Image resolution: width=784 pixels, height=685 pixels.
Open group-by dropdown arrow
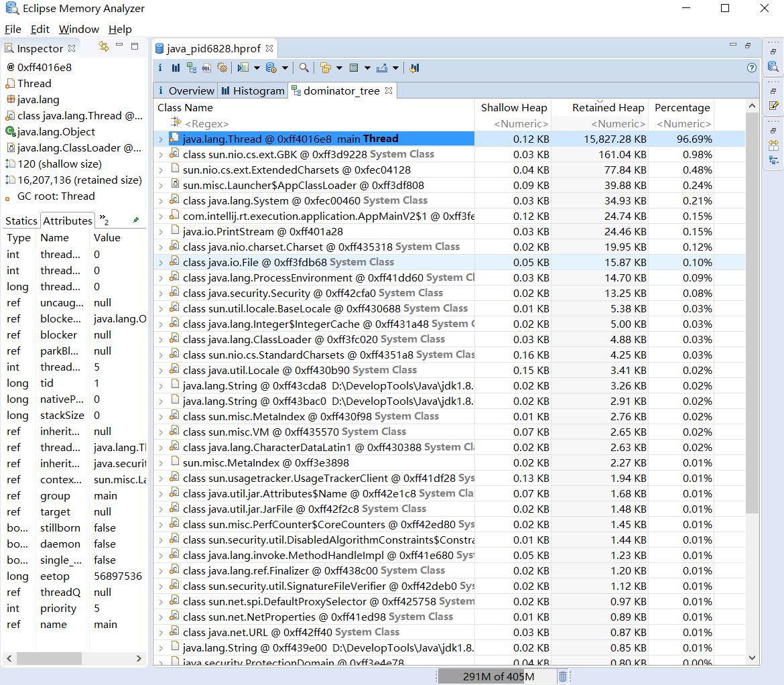tap(339, 68)
